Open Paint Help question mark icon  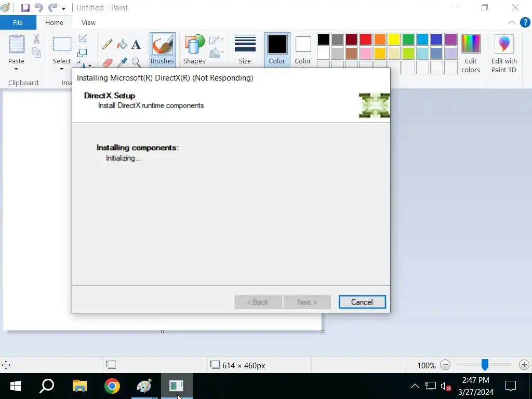[525, 23]
